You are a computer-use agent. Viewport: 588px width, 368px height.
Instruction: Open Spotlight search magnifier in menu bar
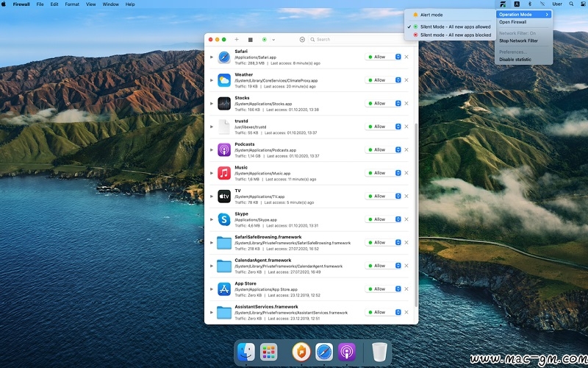pos(571,4)
